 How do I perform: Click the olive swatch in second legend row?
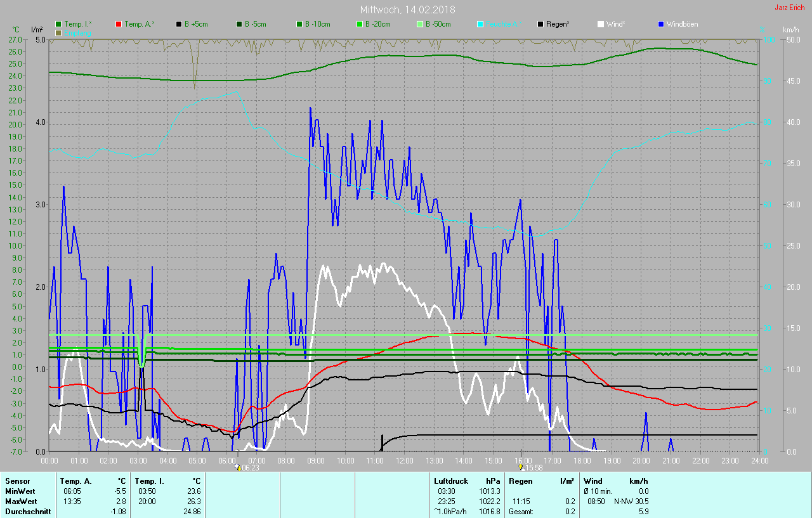click(x=58, y=32)
